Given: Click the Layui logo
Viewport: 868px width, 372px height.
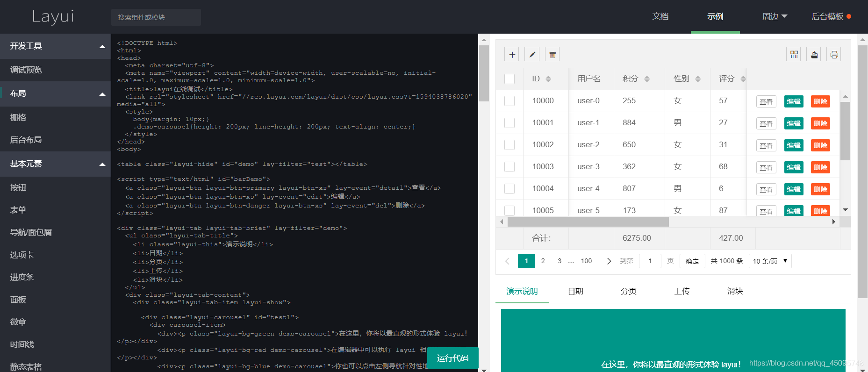Looking at the screenshot, I should [53, 17].
